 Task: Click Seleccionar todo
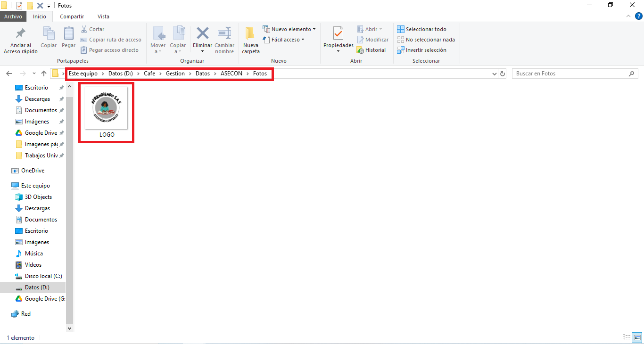pos(421,29)
